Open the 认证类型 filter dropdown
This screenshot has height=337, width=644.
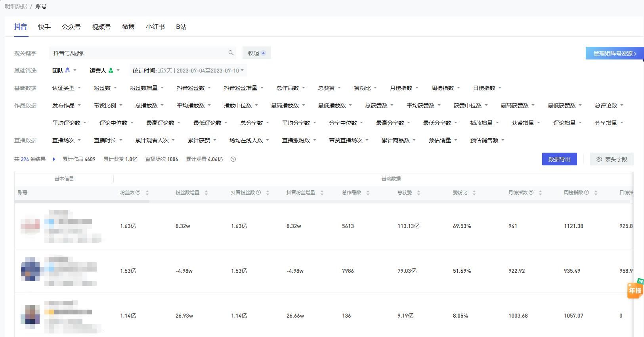[66, 88]
